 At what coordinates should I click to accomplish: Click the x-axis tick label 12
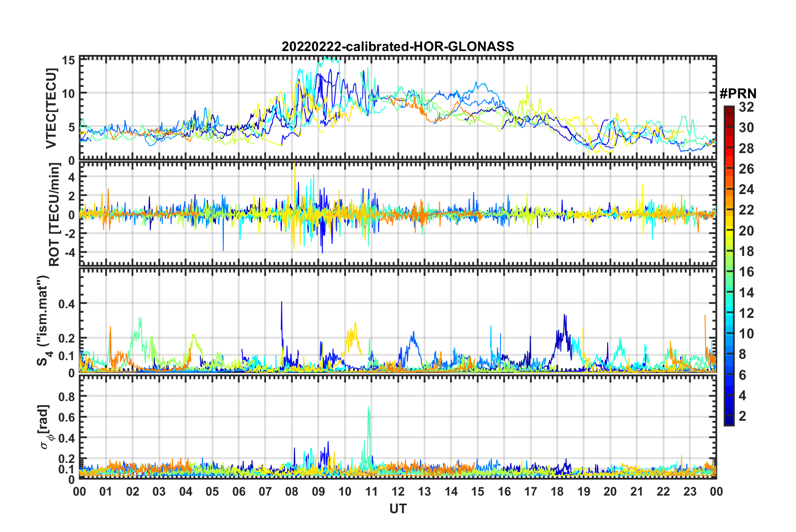(398, 491)
